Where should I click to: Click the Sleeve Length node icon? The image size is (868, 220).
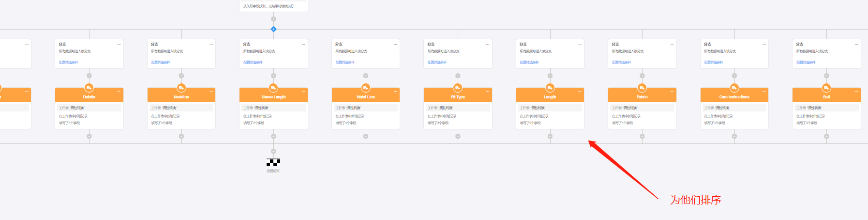tap(273, 88)
